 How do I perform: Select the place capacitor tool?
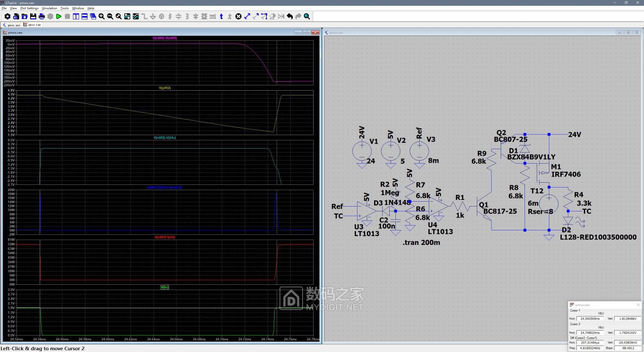coord(179,16)
